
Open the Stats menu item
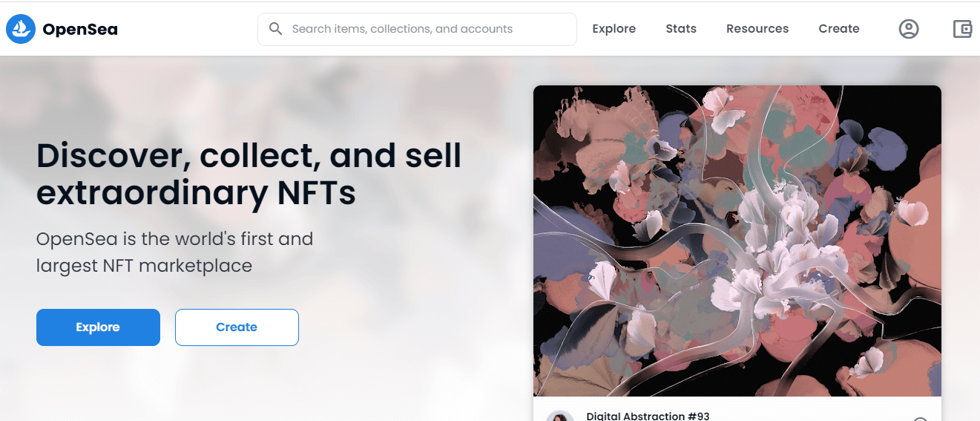click(680, 29)
